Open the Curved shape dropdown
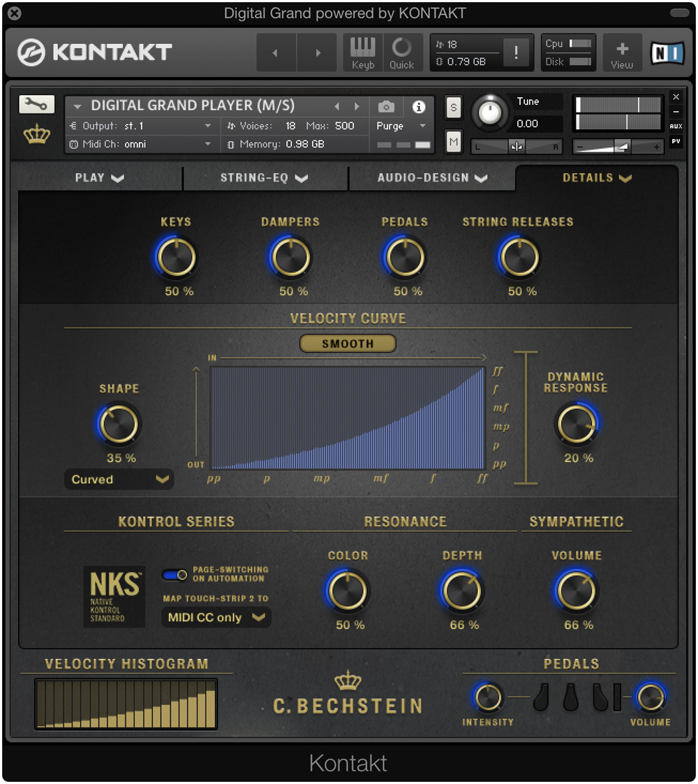 click(119, 479)
